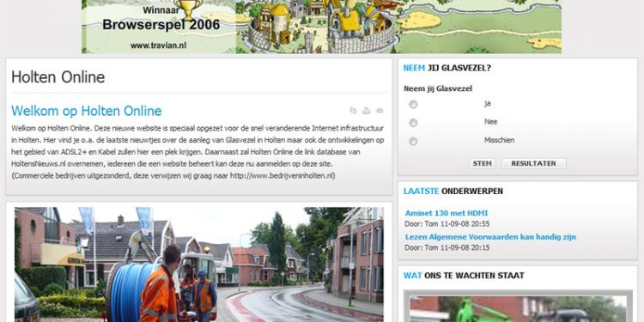Click the Travian Browserspel 2006 banner
This screenshot has width=644, height=322.
click(x=322, y=27)
